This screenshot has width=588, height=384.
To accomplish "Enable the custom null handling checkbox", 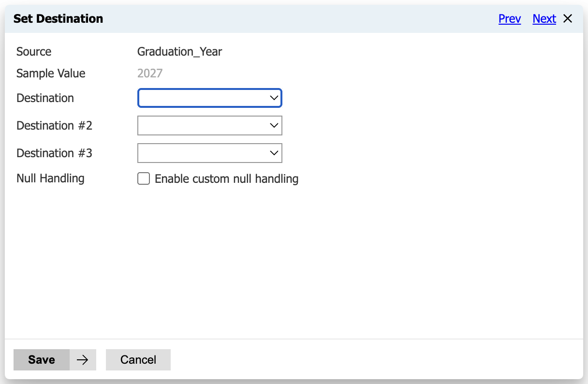I will point(144,179).
